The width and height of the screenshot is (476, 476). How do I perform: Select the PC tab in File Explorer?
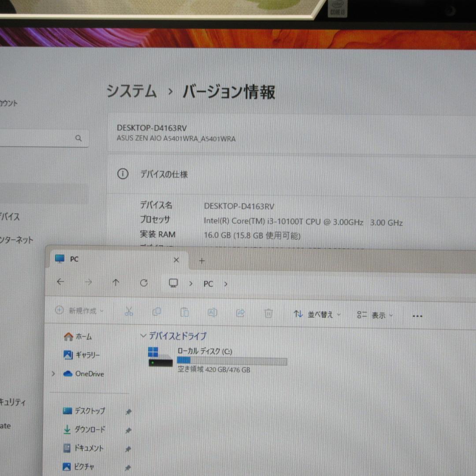coord(74,259)
